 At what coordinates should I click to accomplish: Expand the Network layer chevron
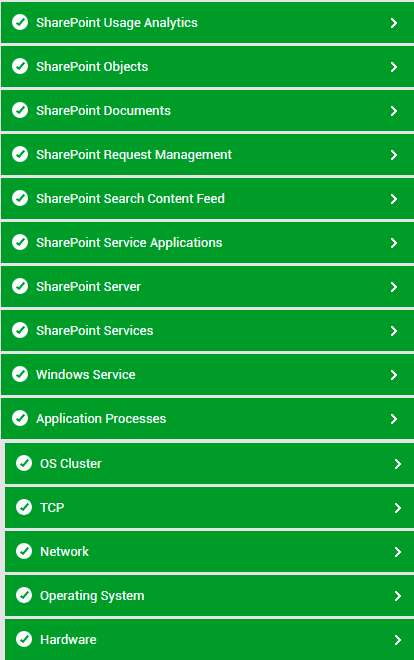pos(398,552)
